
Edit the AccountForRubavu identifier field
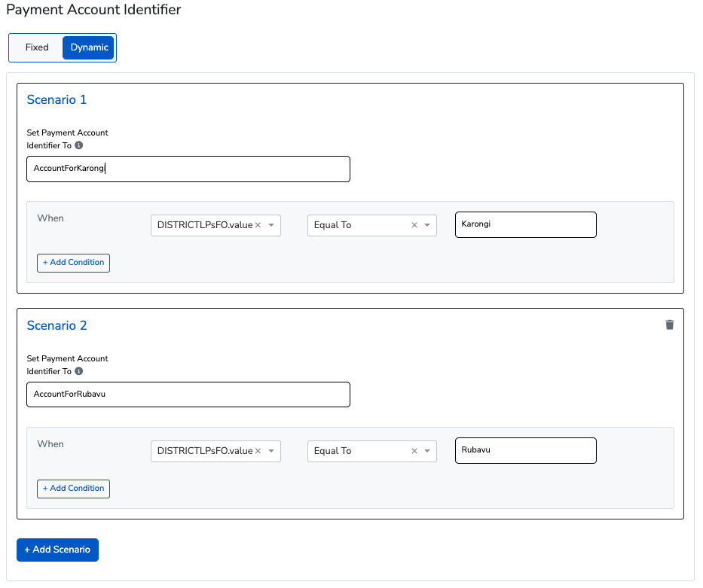tap(188, 395)
